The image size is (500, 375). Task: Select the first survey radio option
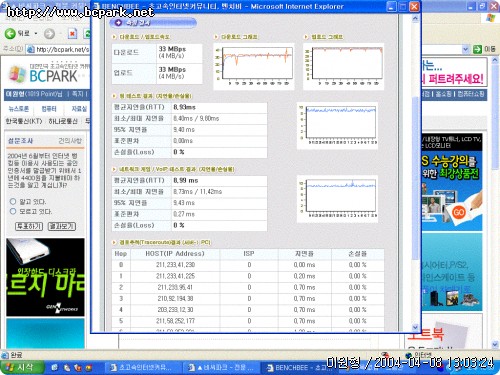tap(13, 201)
